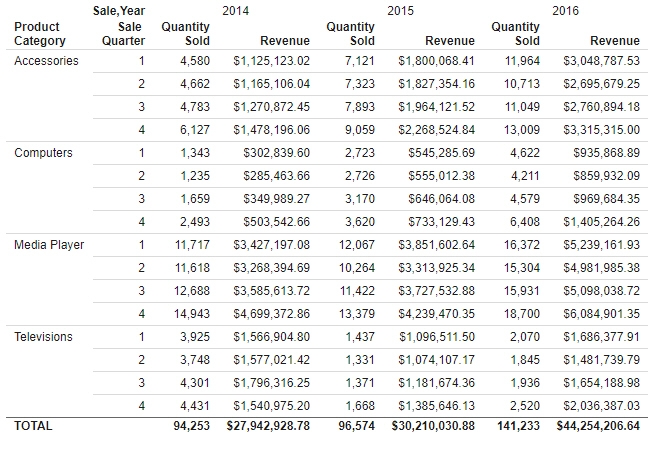Click the 2016 year column heading
Viewport: 648px width, 451px height.
(x=565, y=10)
